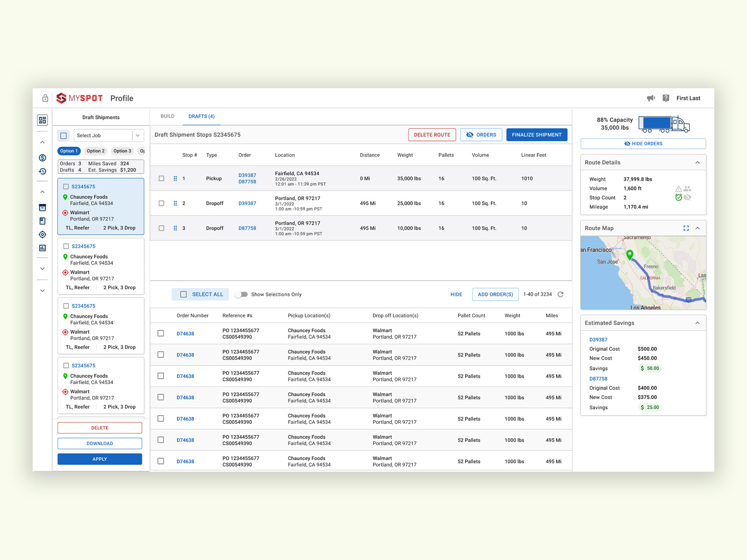This screenshot has width=747, height=560.
Task: Click the megaphone announcements icon
Action: tap(651, 98)
